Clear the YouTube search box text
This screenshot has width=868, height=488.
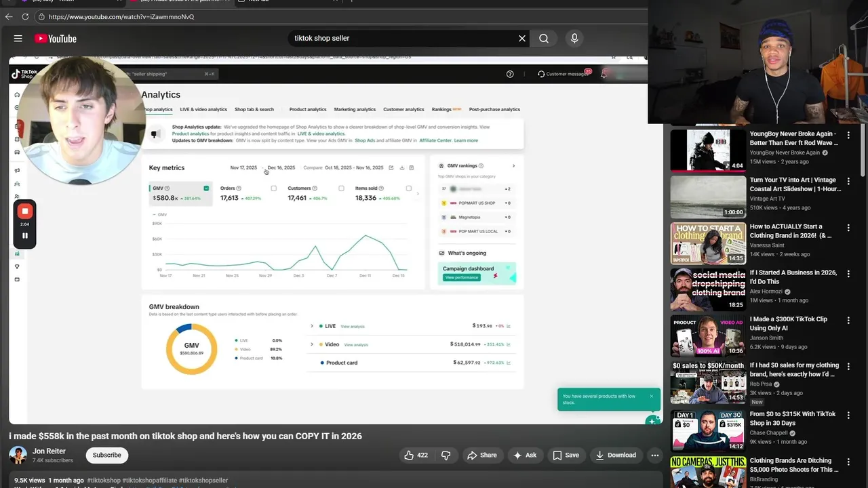(x=521, y=39)
